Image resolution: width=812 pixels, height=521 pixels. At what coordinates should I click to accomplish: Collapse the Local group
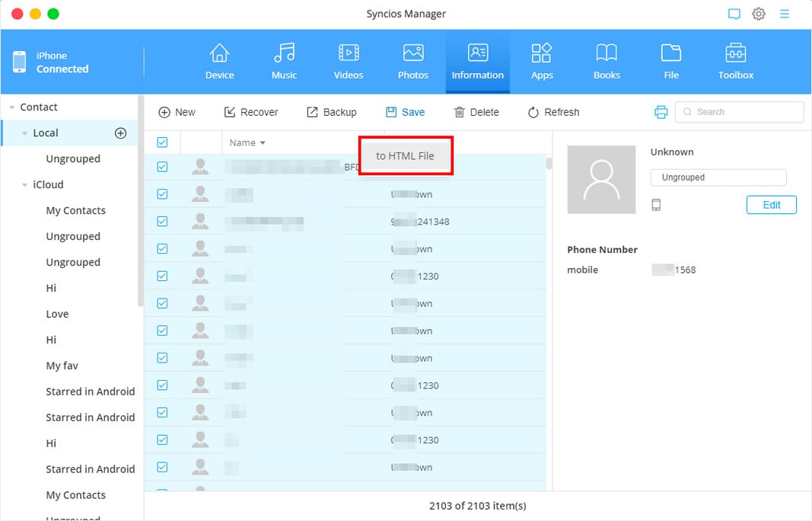(x=24, y=133)
